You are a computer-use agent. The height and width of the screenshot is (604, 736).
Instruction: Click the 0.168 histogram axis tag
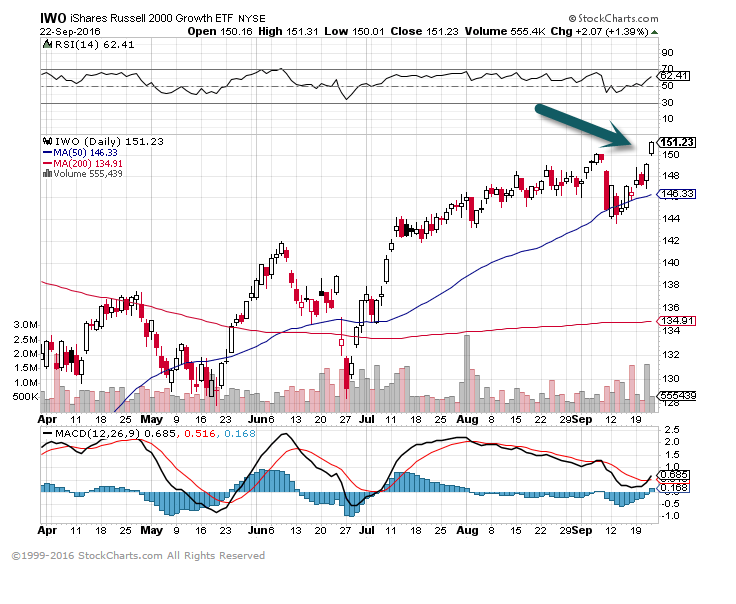[x=674, y=488]
